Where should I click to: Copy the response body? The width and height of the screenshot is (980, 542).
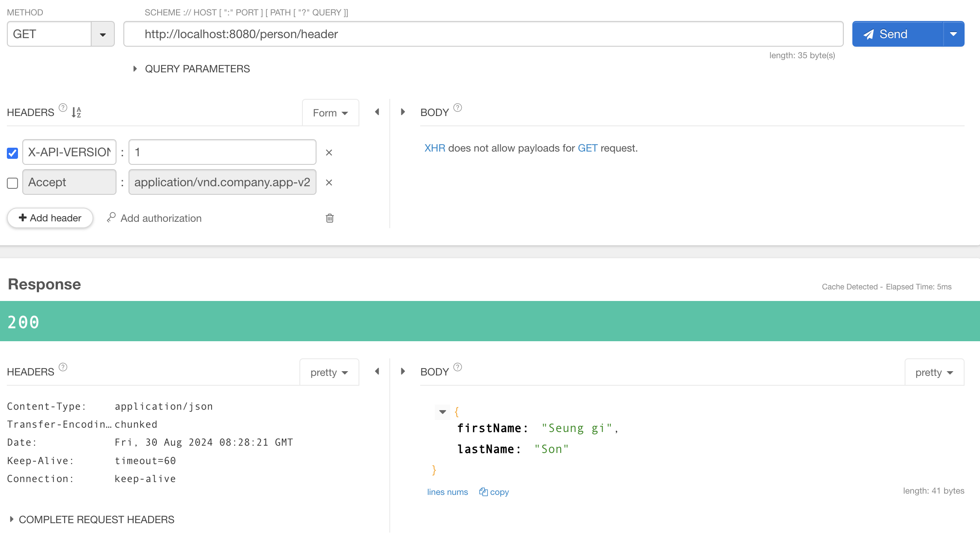[x=494, y=492]
